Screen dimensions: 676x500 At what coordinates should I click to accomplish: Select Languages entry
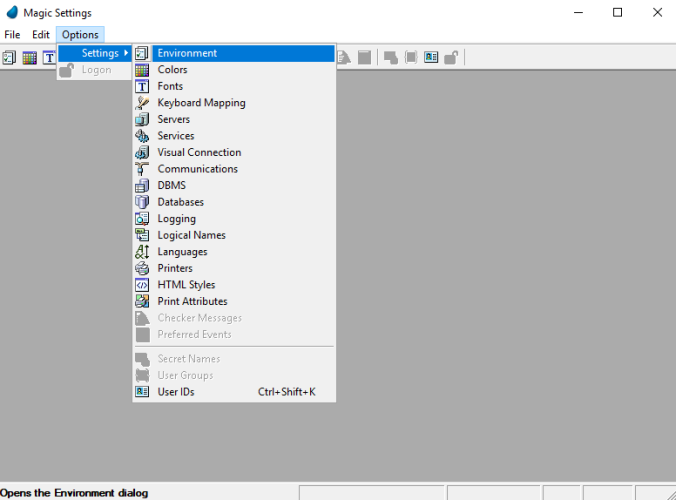pos(234,251)
